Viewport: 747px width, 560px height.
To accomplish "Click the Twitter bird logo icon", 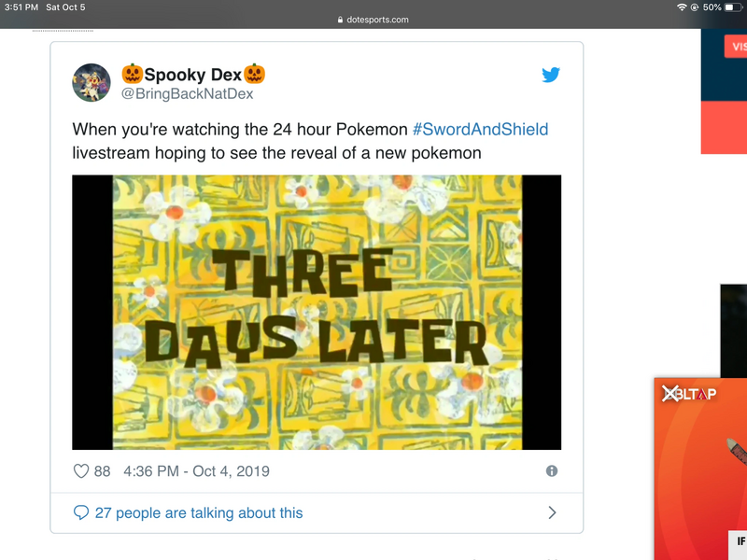I will [x=551, y=75].
